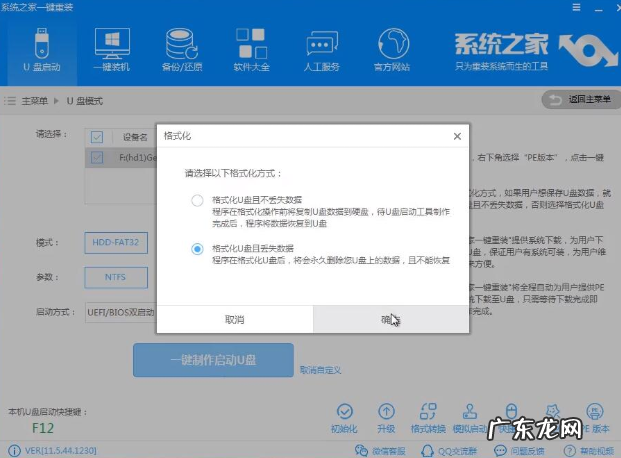This screenshot has width=621, height=458.
Task: Open 问题反馈 in status bar
Action: point(519,451)
